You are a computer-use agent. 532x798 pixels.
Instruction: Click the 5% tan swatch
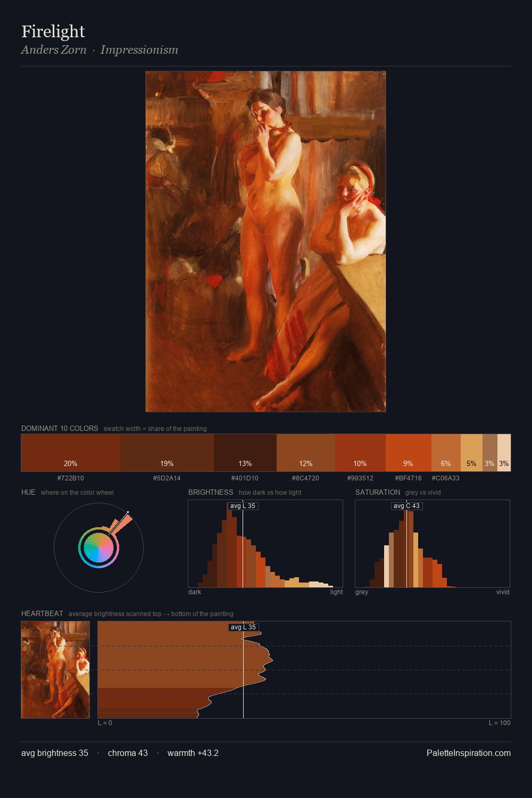[471, 453]
